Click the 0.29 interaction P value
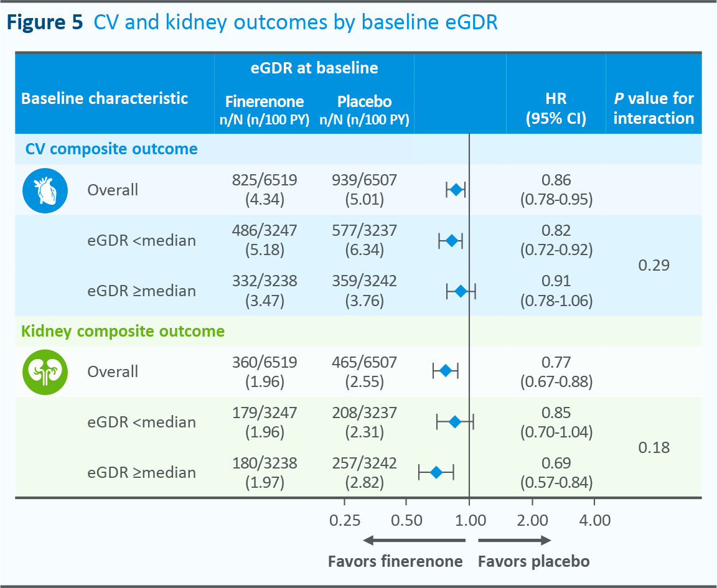Screen dimensions: 717x588 [654, 265]
